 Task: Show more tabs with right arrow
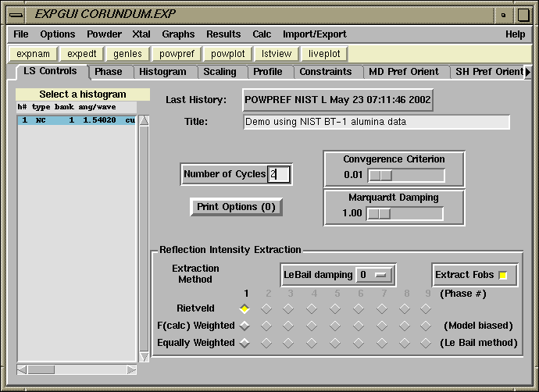pyautogui.click(x=527, y=72)
